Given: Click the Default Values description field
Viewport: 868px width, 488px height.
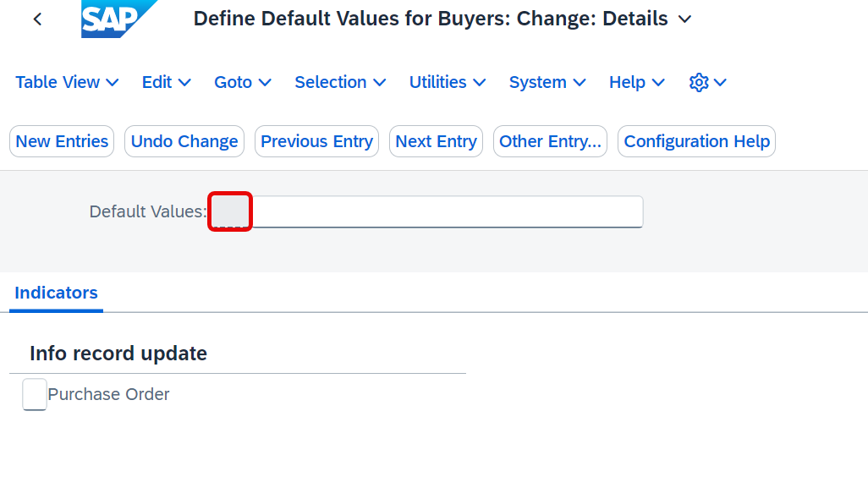Looking at the screenshot, I should click(448, 211).
